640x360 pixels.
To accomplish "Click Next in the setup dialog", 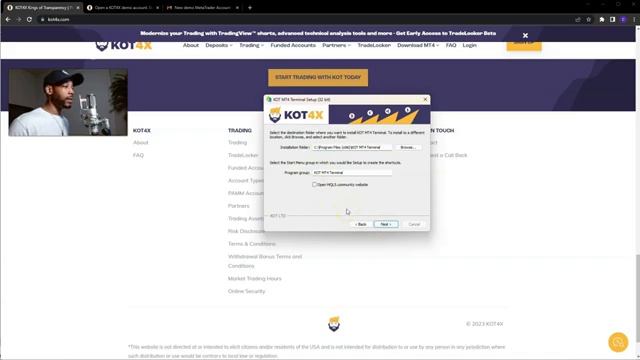I will (x=386, y=224).
